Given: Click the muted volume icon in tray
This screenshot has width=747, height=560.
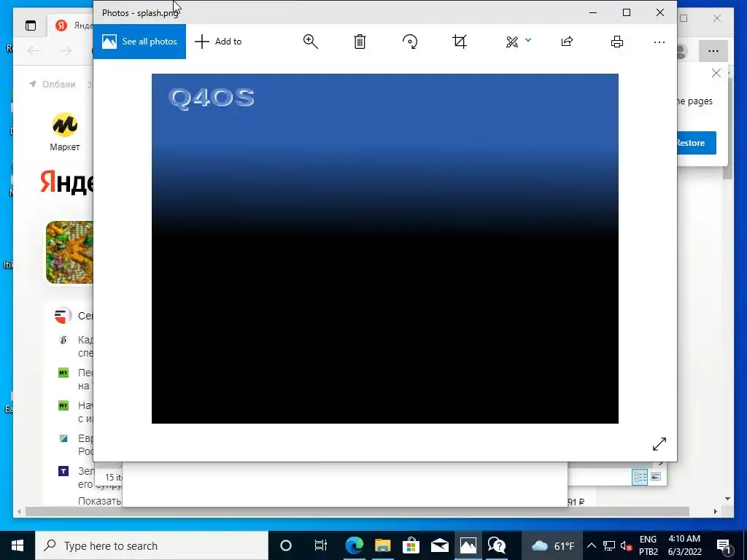Looking at the screenshot, I should coord(626,545).
